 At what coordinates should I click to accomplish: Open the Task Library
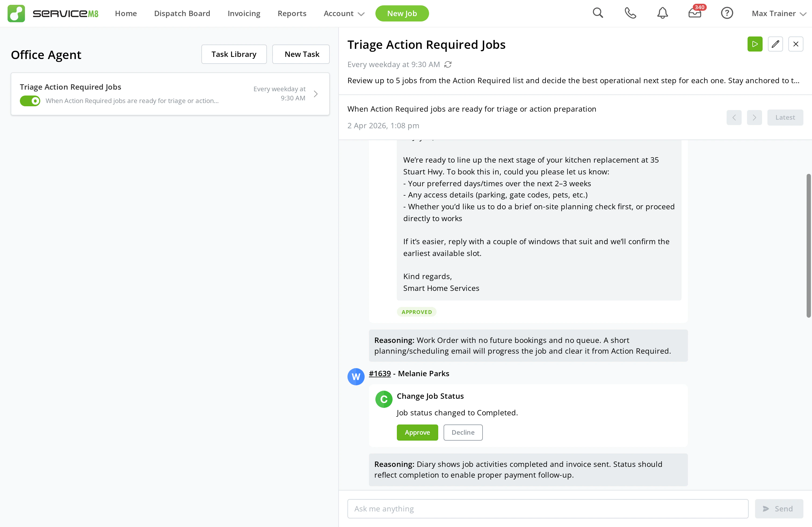(234, 54)
